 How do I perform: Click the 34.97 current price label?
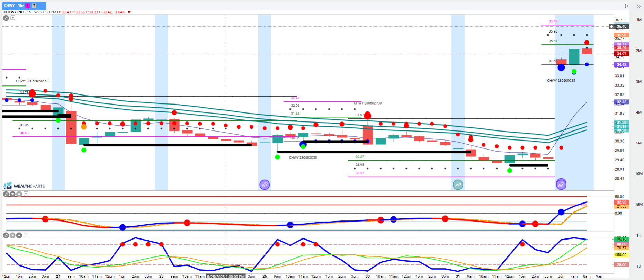click(621, 54)
